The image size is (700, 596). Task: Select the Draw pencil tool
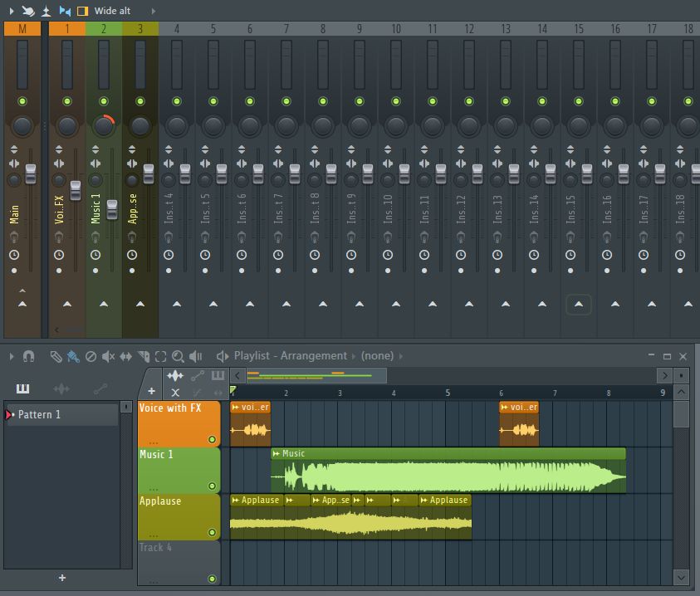point(56,356)
